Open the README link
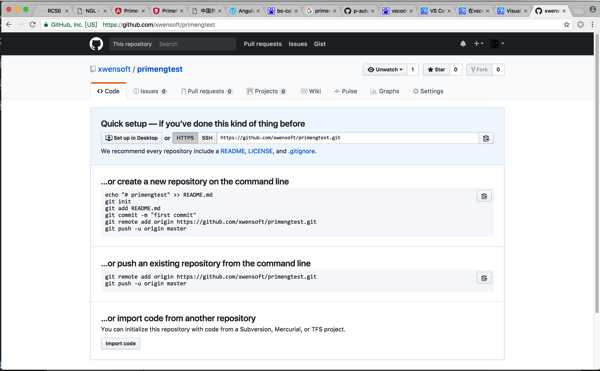Viewport: 600px width, 371px height. coord(232,151)
